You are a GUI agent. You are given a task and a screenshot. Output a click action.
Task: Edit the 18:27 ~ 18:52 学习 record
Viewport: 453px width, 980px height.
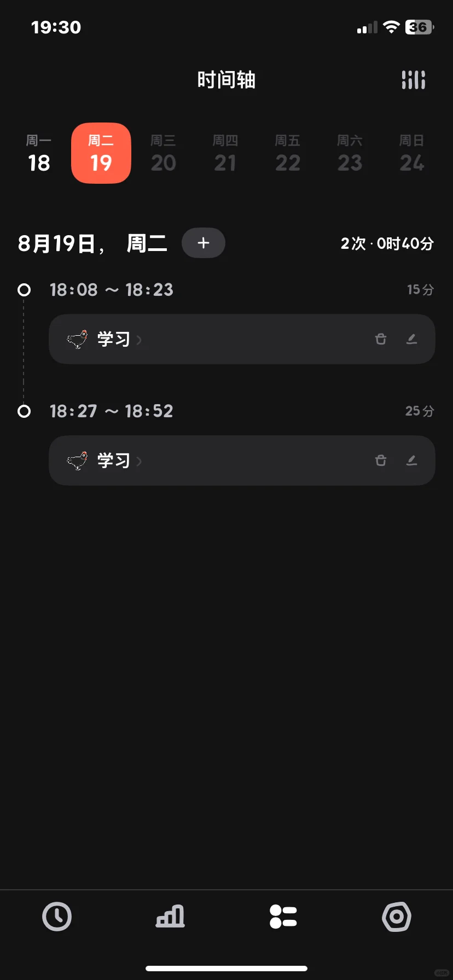pyautogui.click(x=412, y=460)
